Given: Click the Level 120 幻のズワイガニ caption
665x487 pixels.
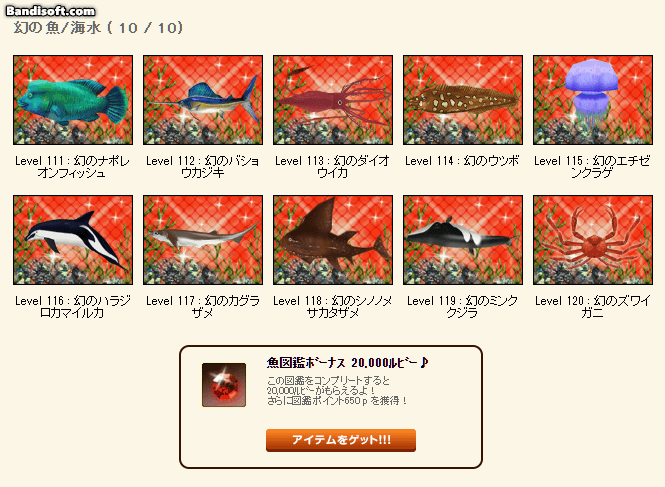Looking at the screenshot, I should pos(592,307).
